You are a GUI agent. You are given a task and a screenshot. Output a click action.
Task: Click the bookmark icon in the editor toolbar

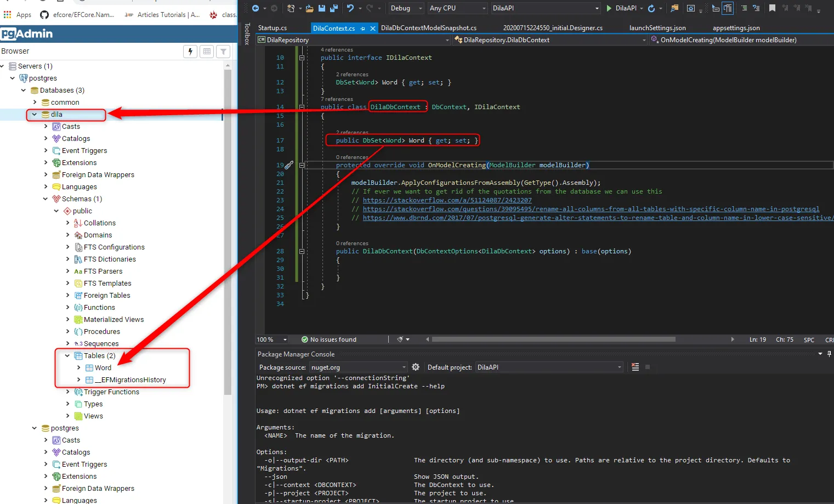coord(772,8)
